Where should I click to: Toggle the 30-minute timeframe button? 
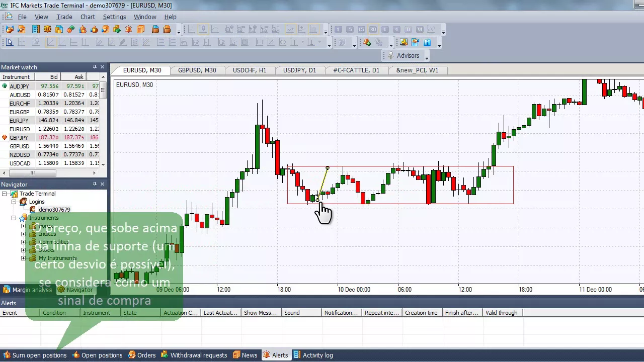(373, 30)
